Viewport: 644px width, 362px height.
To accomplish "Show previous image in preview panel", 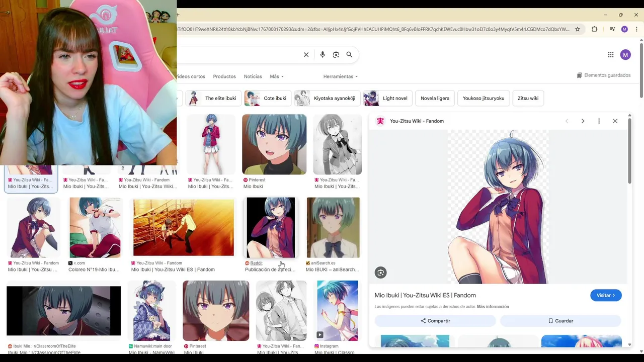I will click(x=567, y=121).
